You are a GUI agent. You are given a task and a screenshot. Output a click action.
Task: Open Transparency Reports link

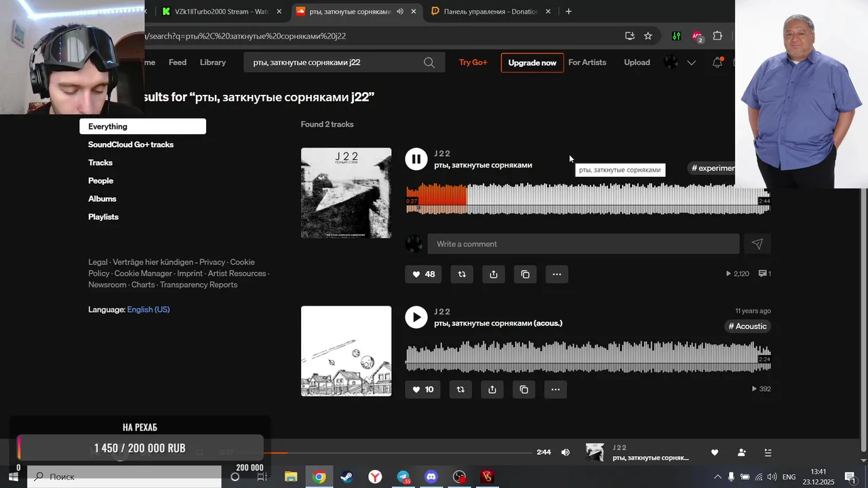coord(199,285)
